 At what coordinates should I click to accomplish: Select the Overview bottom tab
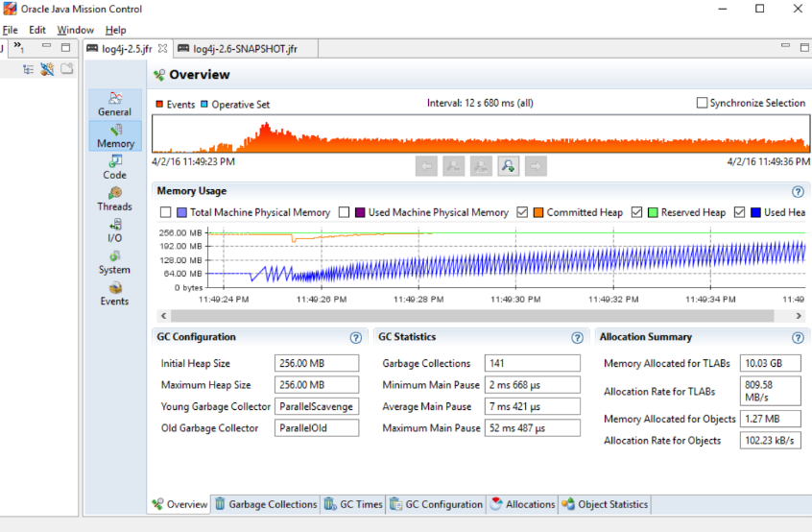179,504
